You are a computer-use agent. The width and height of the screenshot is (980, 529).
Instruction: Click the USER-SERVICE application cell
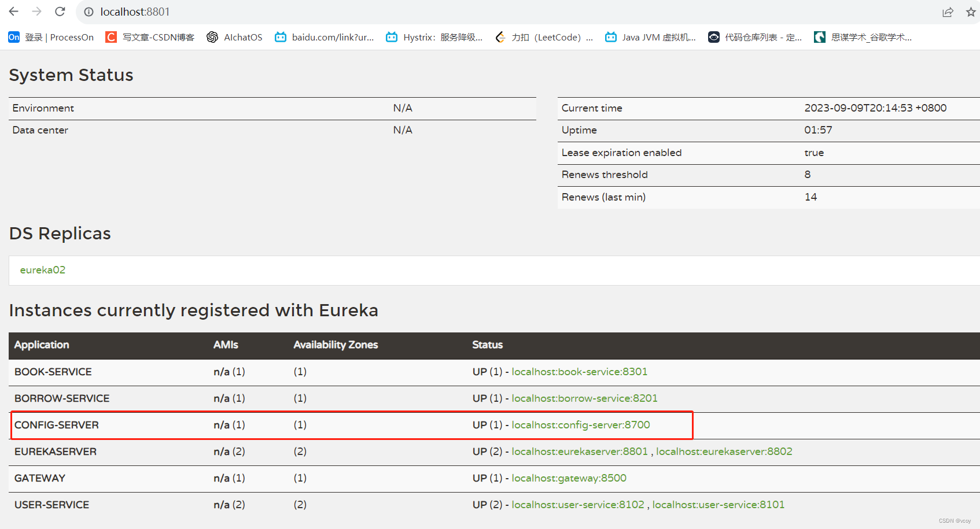[52, 505]
